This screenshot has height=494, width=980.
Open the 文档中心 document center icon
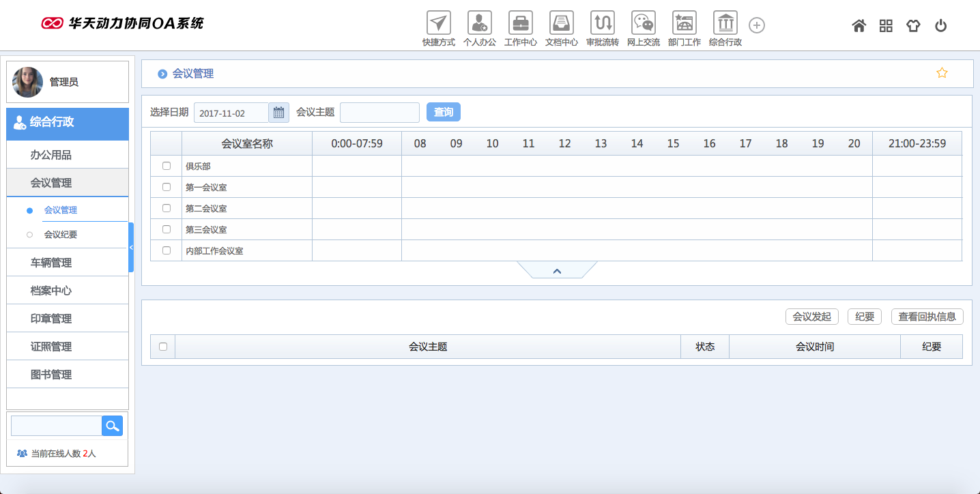(x=561, y=23)
